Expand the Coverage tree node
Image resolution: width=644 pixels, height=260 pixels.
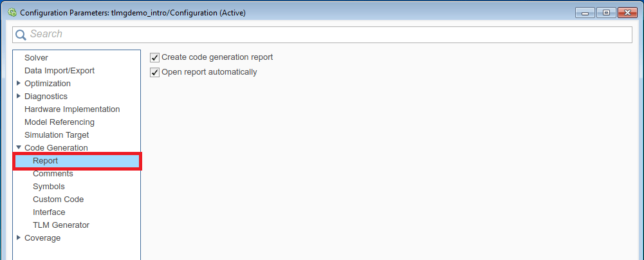tap(19, 237)
